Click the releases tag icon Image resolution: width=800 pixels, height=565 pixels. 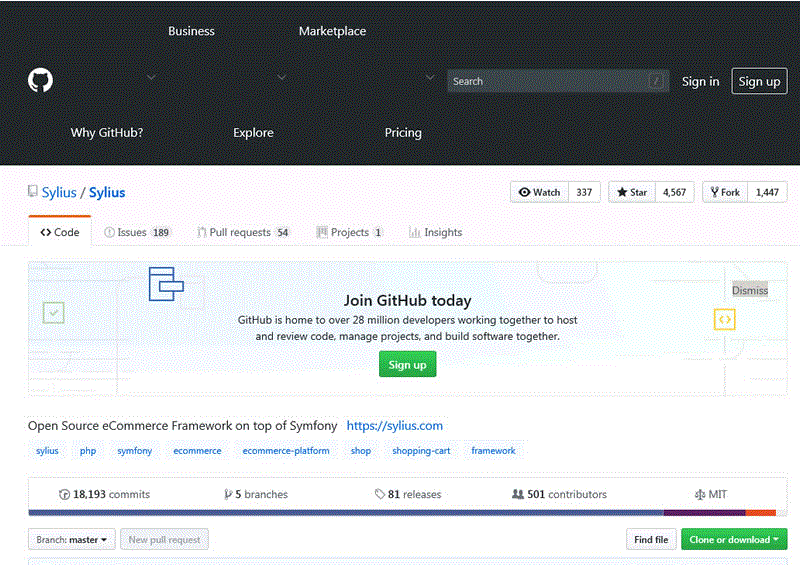pos(380,494)
